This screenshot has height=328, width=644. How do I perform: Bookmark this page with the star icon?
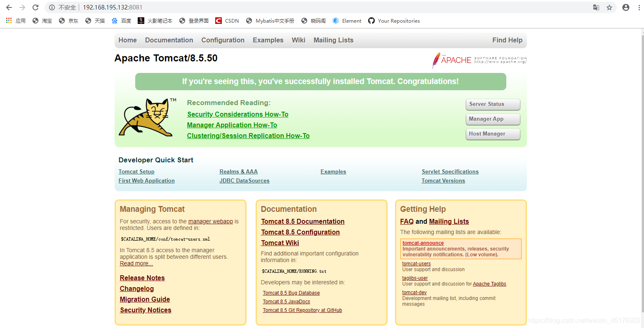[609, 7]
